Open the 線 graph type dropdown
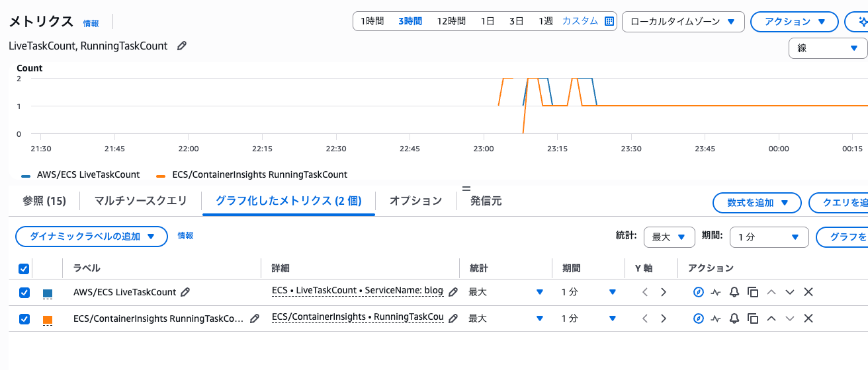868x370 pixels. [828, 48]
